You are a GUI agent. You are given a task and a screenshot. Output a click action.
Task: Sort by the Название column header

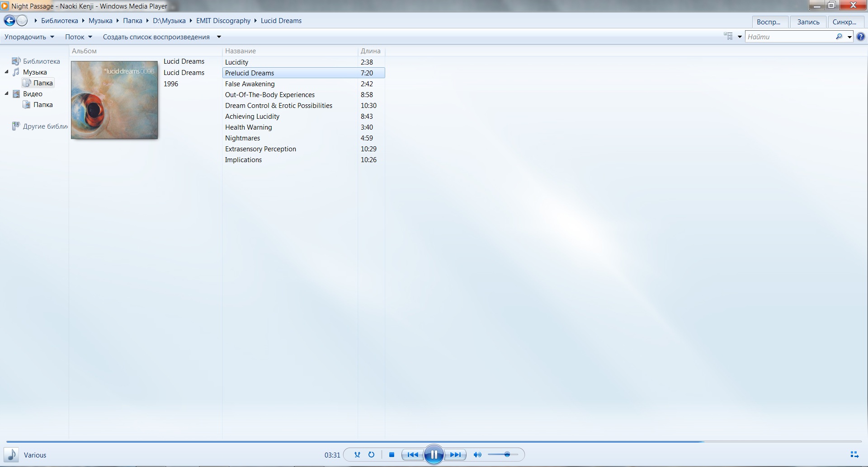point(241,51)
